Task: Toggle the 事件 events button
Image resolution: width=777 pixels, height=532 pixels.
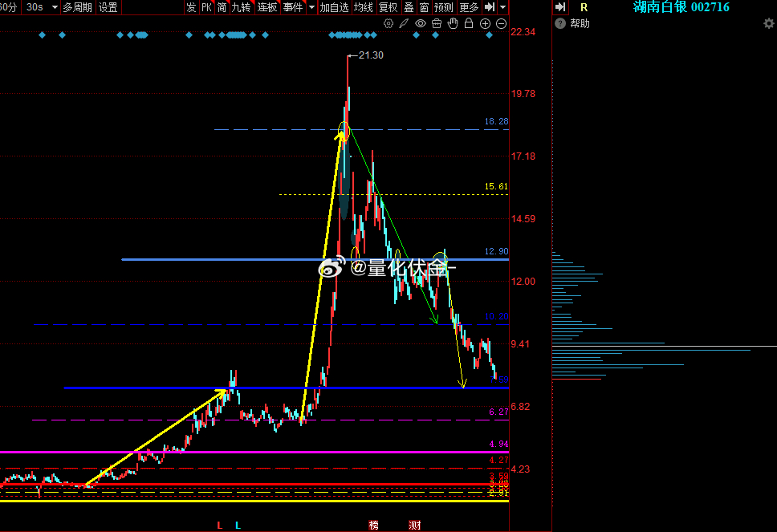Action: [293, 7]
